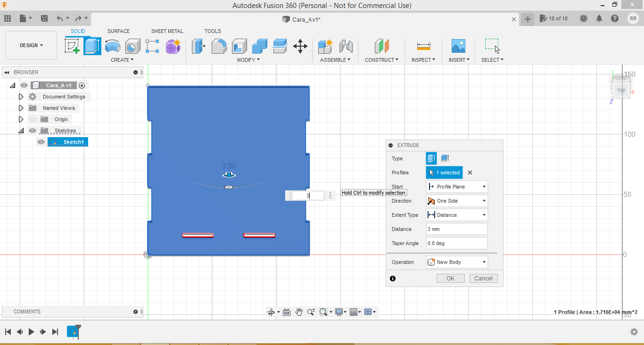
Task: Select the Offset Plane construct tool
Action: point(382,46)
